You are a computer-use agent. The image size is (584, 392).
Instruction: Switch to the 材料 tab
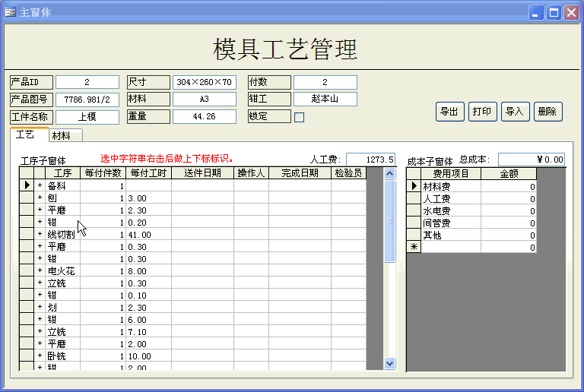(65, 136)
